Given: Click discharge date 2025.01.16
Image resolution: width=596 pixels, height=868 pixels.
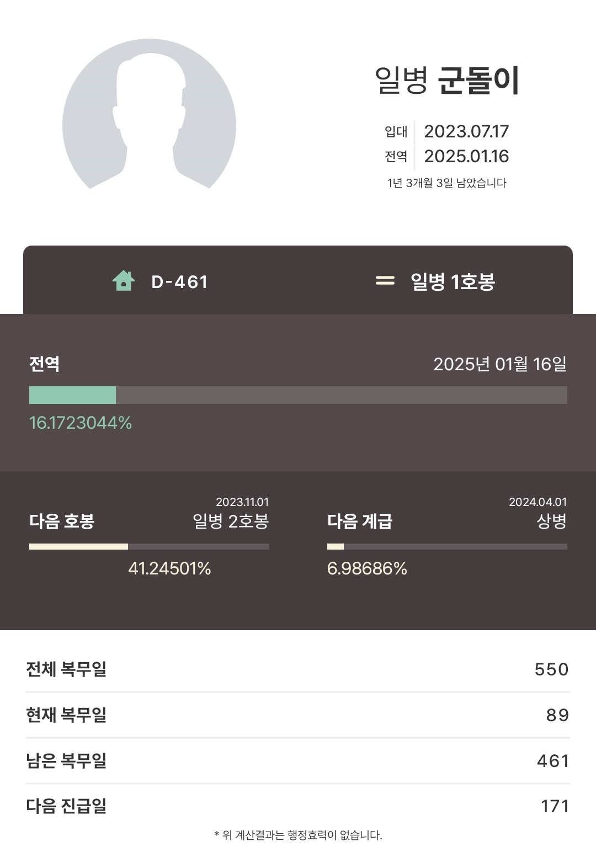Looking at the screenshot, I should [466, 156].
